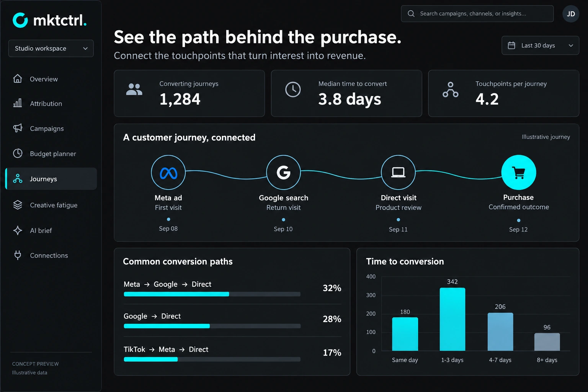Click the Sep 08 timeline dot

168,219
